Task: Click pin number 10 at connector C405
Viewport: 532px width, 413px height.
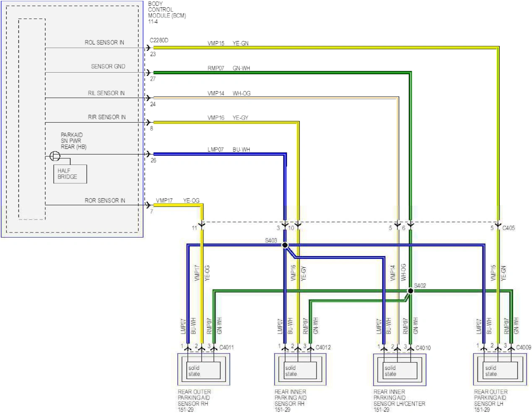Action: tap(291, 228)
